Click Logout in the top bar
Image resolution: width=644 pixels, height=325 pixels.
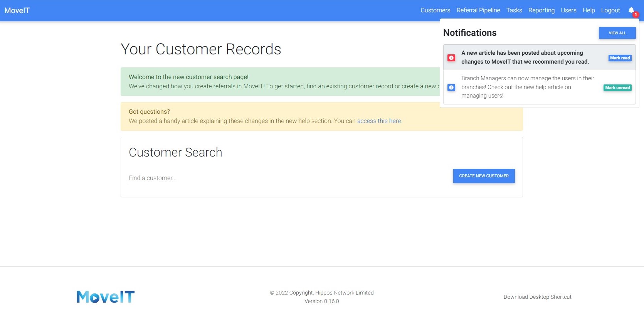(x=610, y=10)
